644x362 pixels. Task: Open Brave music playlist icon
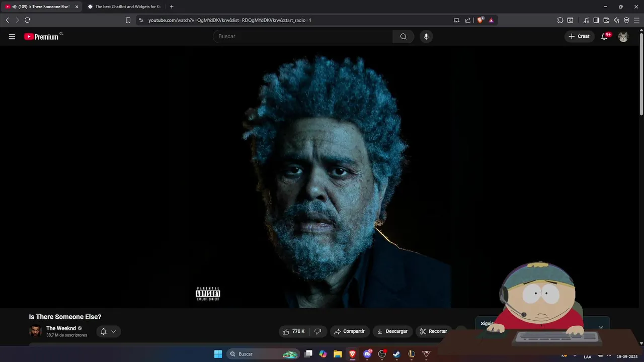(x=586, y=20)
